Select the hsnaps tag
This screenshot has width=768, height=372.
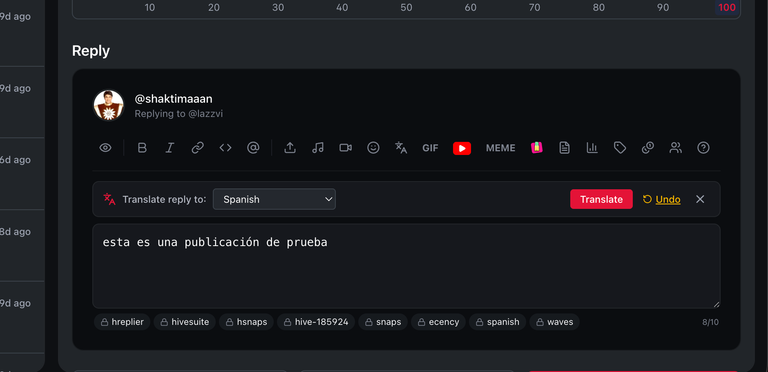point(246,322)
